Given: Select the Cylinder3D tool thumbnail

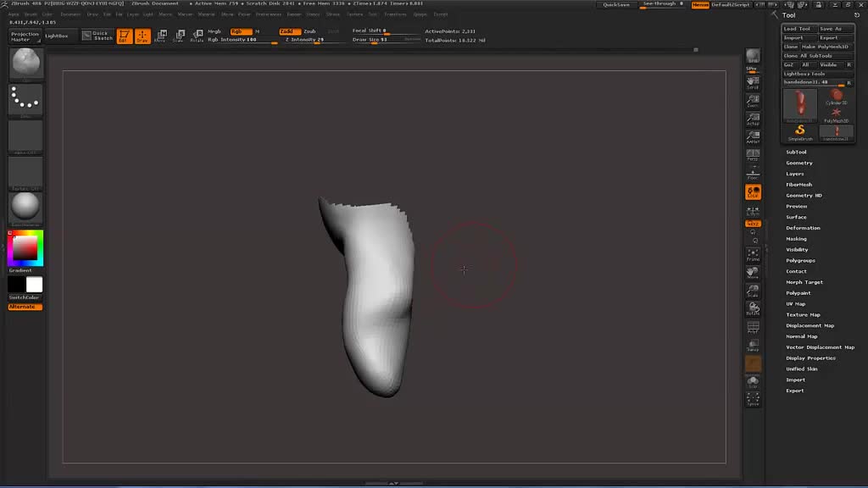Looking at the screenshot, I should 837,97.
